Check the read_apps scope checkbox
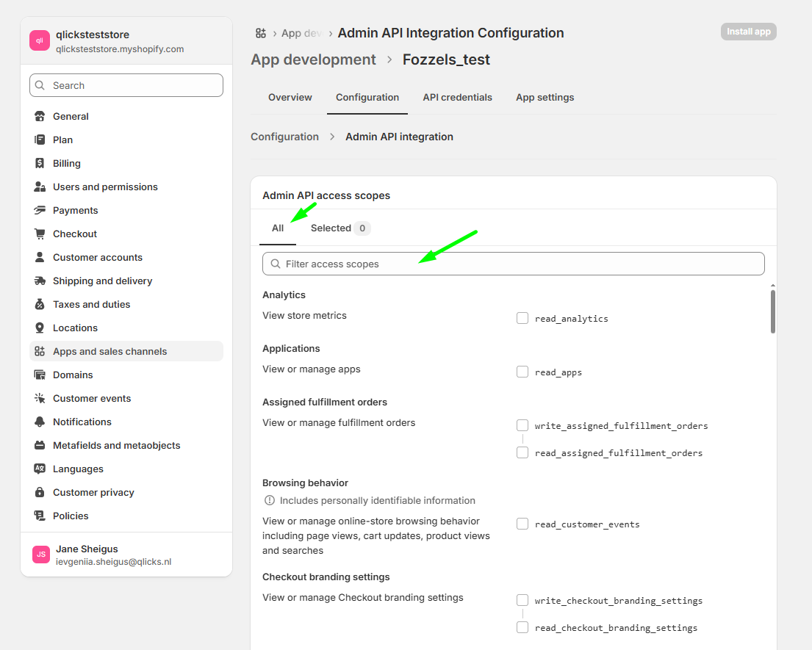812x650 pixels. coord(522,372)
